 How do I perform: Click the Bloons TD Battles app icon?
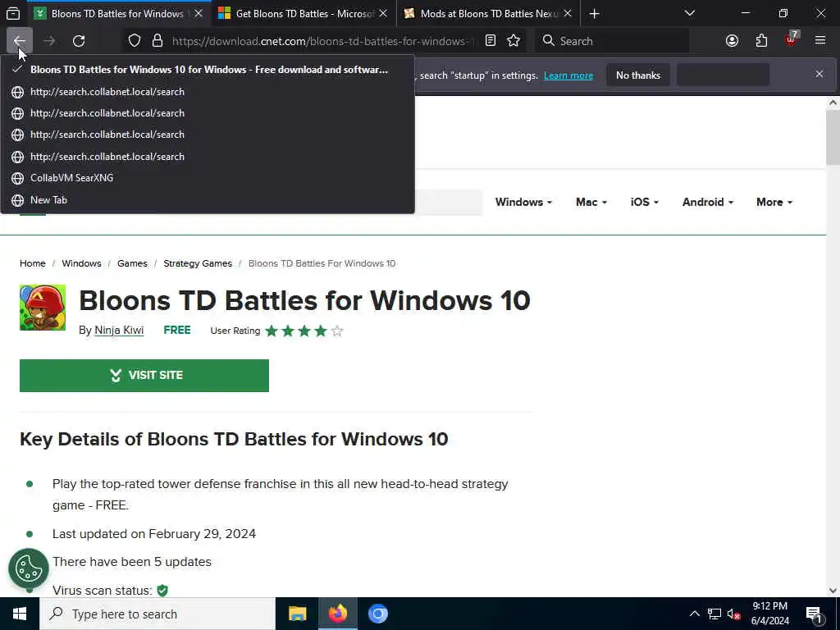click(43, 308)
